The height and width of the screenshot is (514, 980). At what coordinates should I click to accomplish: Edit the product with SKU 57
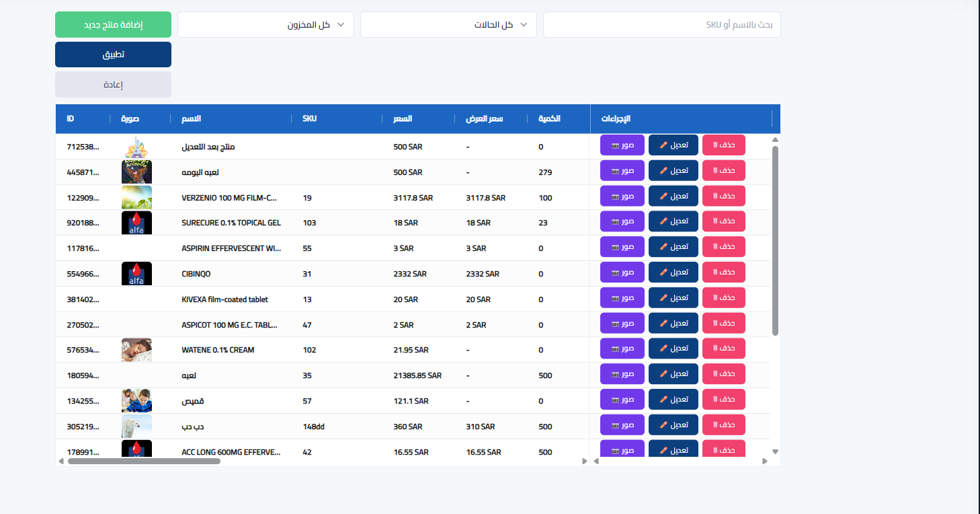pos(673,399)
